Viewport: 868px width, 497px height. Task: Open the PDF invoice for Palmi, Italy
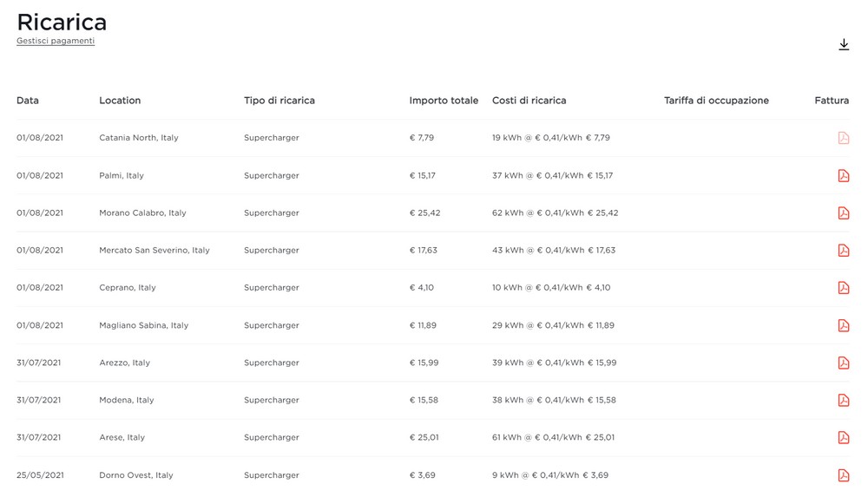click(x=843, y=175)
